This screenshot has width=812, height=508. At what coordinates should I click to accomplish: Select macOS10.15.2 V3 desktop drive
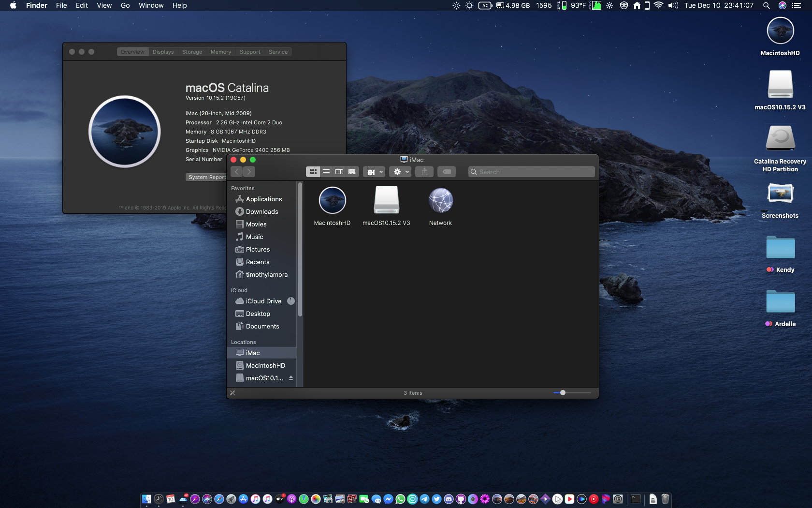[780, 90]
